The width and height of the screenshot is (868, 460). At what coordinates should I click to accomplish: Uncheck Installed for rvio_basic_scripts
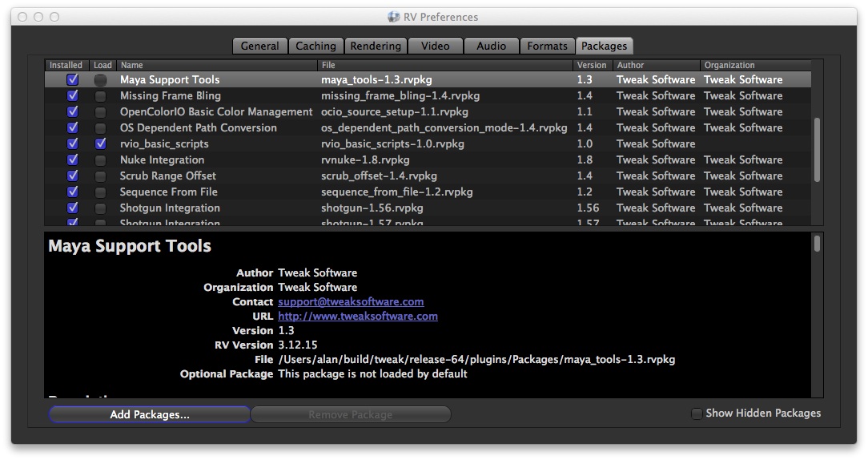[73, 144]
